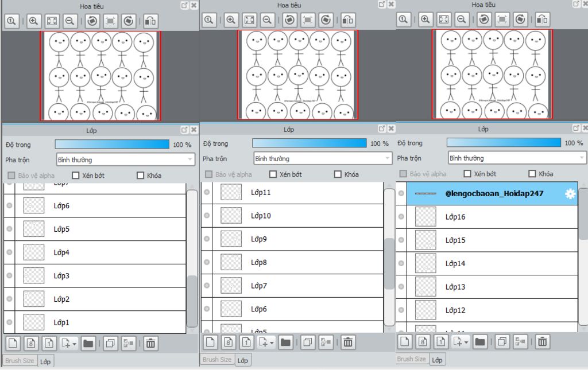Duplicate layer in right layer panel

click(502, 341)
